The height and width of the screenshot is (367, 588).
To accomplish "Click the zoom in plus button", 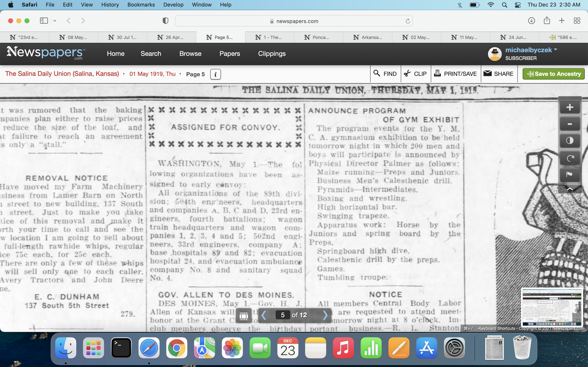I will tap(570, 107).
